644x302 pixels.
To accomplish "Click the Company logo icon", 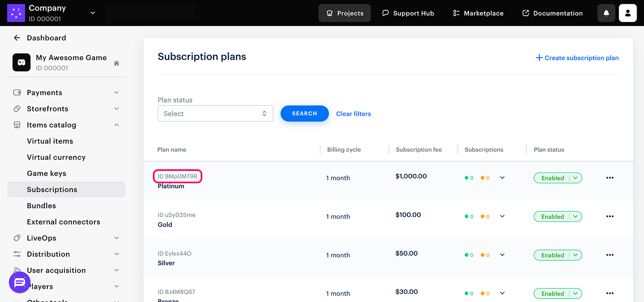I will tap(16, 13).
